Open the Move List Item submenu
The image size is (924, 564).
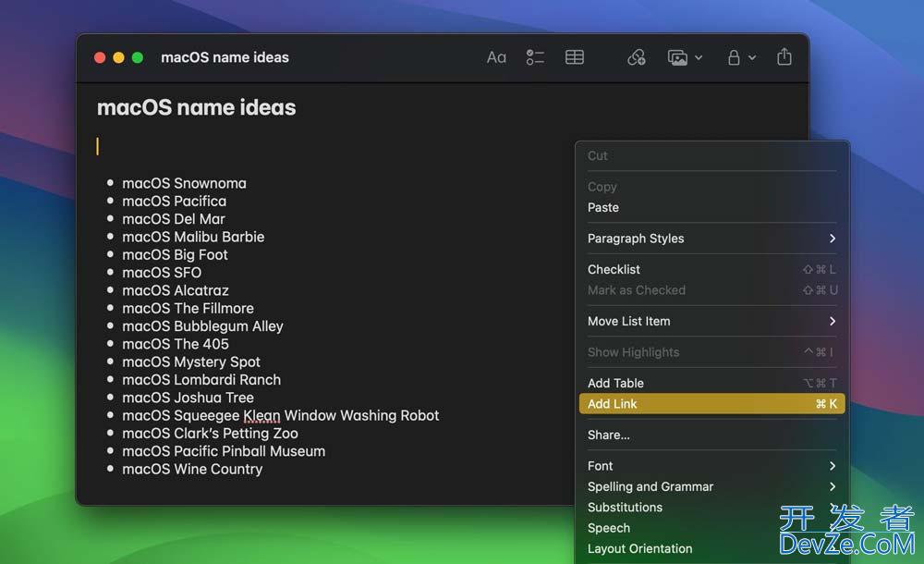[711, 321]
